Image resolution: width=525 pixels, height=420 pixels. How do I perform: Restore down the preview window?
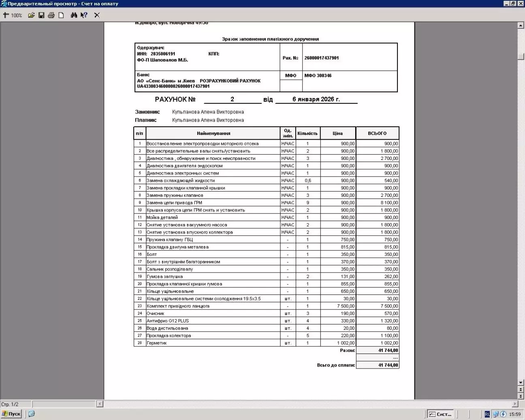(513, 4)
